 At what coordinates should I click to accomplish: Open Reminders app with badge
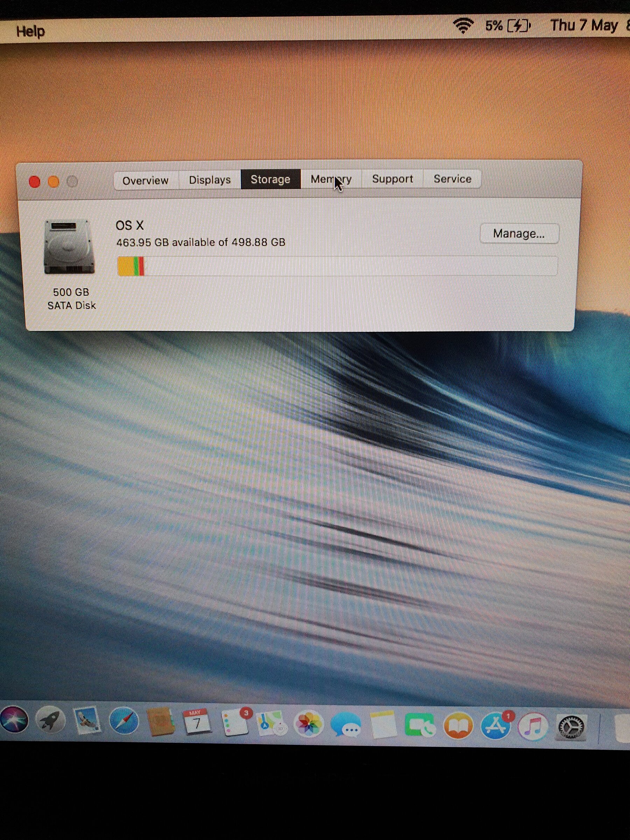point(235,723)
